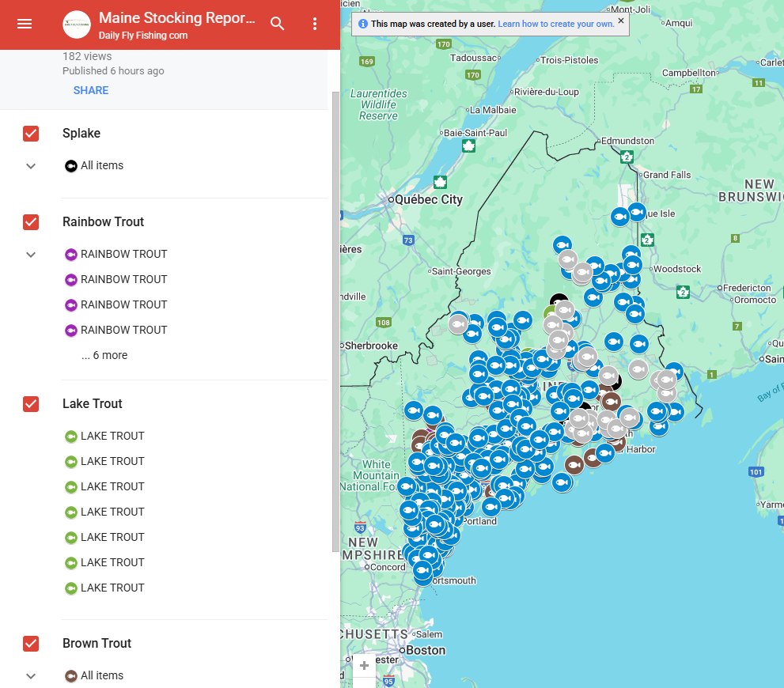Screen dimensions: 784x688
Task: Click the Rivière-du-Loup map label
Action: coord(546,92)
